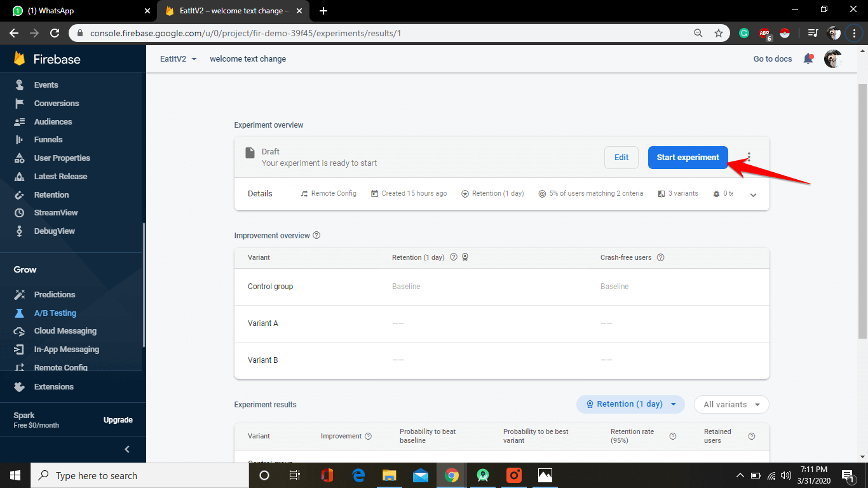Open the All variants dropdown
This screenshot has height=488, width=868.
[731, 404]
